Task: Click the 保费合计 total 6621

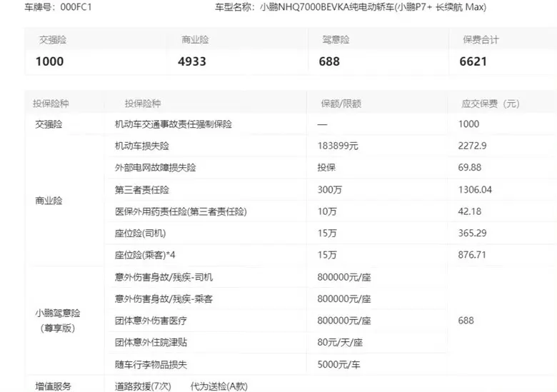Action: pyautogui.click(x=473, y=61)
